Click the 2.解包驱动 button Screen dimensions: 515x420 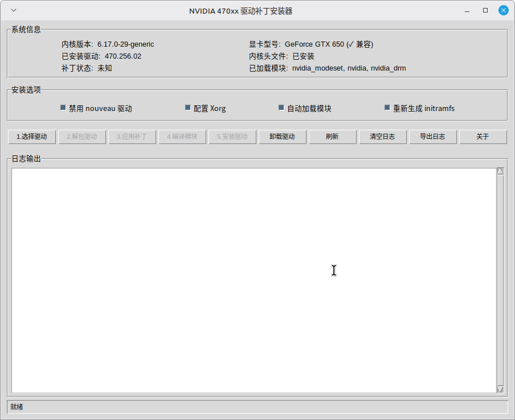coord(82,137)
